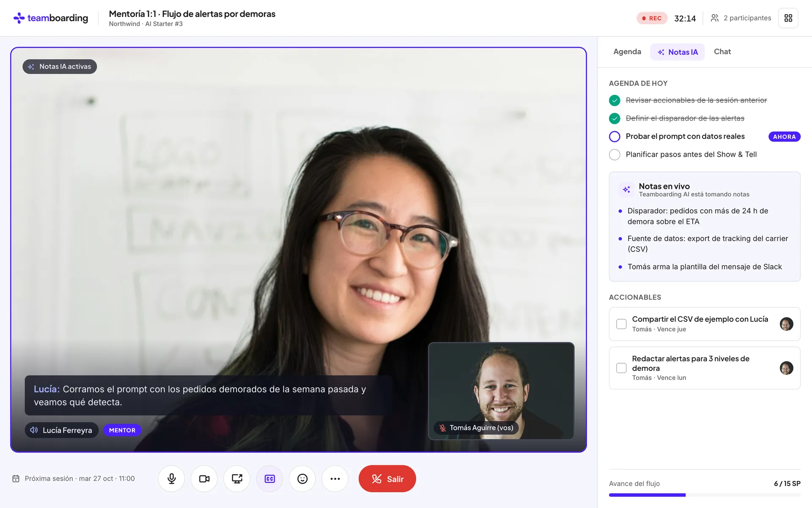812x508 pixels.
Task: Start screen sharing from toolbar
Action: point(237,479)
